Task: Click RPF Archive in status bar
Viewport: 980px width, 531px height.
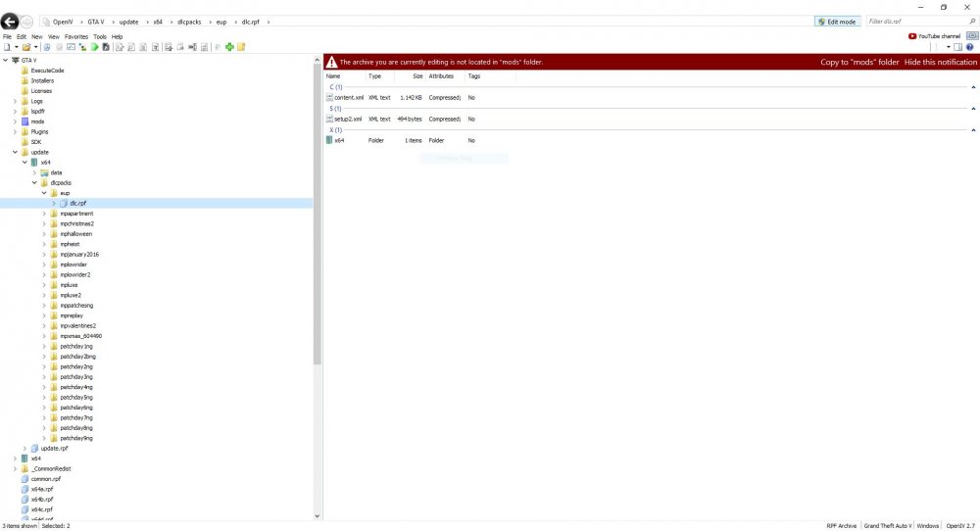Action: (841, 526)
